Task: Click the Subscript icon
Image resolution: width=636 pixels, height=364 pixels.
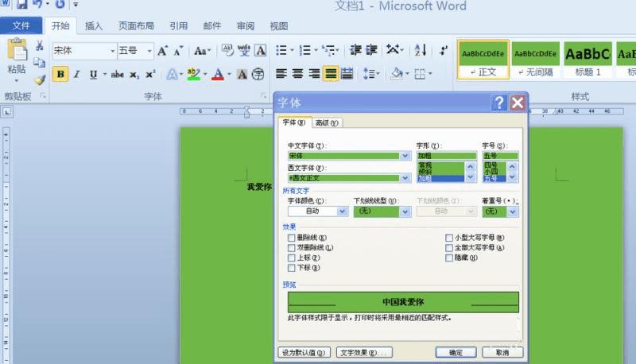Action: click(134, 75)
